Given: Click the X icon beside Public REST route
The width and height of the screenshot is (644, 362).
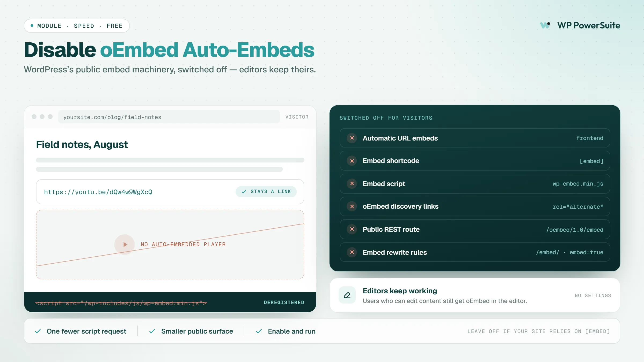Looking at the screenshot, I should pyautogui.click(x=352, y=229).
